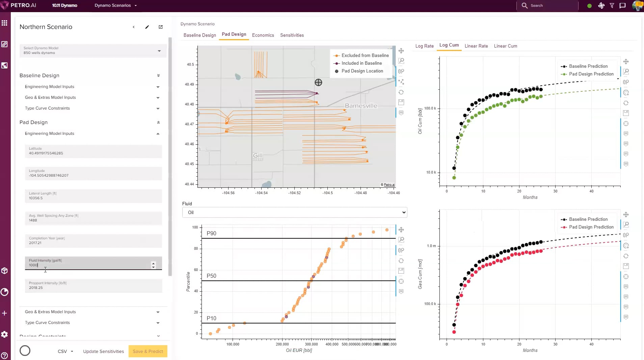Open Northern Scenario in new window icon
This screenshot has height=360, width=644.
161,27
